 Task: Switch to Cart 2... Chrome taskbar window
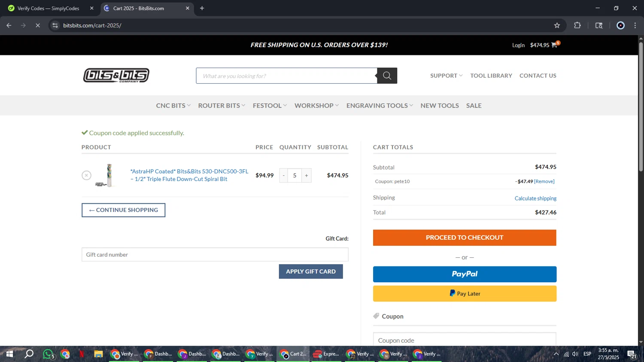click(x=293, y=354)
